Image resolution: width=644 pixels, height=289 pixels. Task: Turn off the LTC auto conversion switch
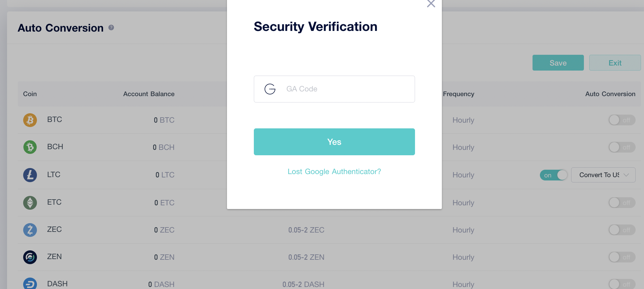pyautogui.click(x=553, y=175)
